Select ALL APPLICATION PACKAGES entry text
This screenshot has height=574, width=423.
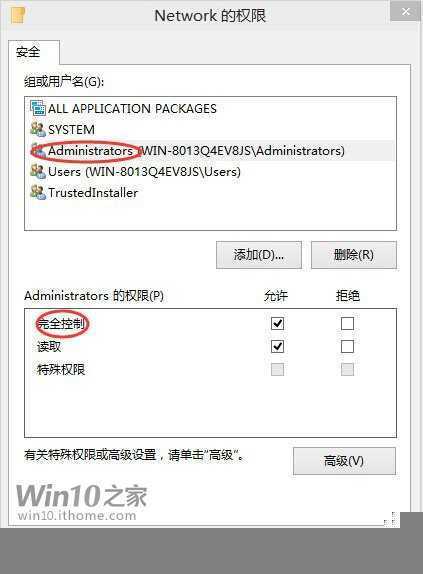(132, 109)
